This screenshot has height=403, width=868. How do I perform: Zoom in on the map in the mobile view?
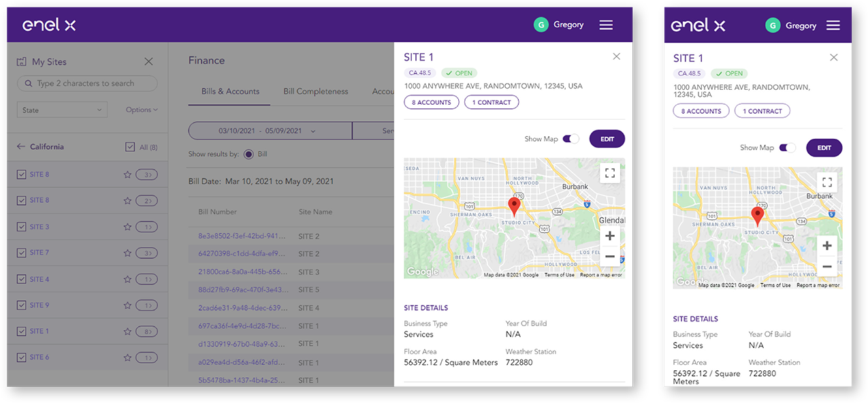(x=826, y=246)
